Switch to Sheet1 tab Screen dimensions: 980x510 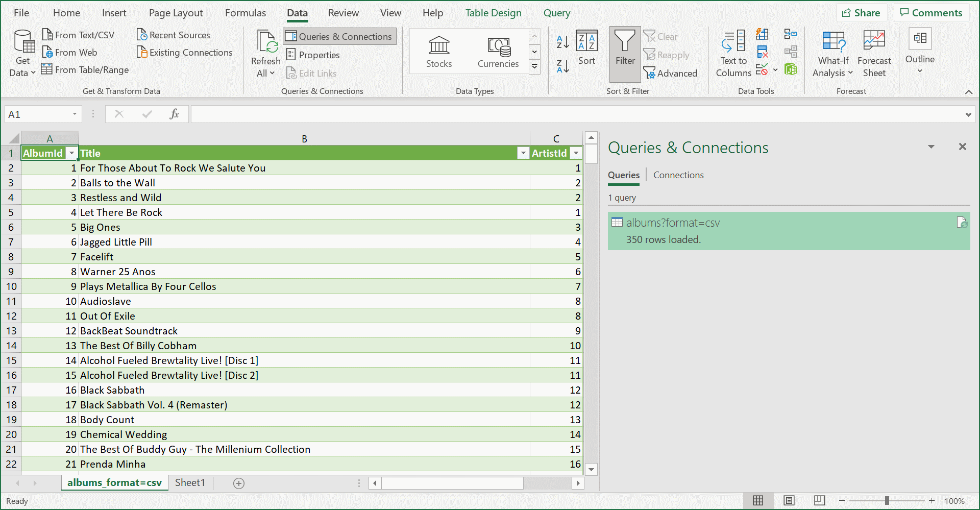click(x=190, y=482)
